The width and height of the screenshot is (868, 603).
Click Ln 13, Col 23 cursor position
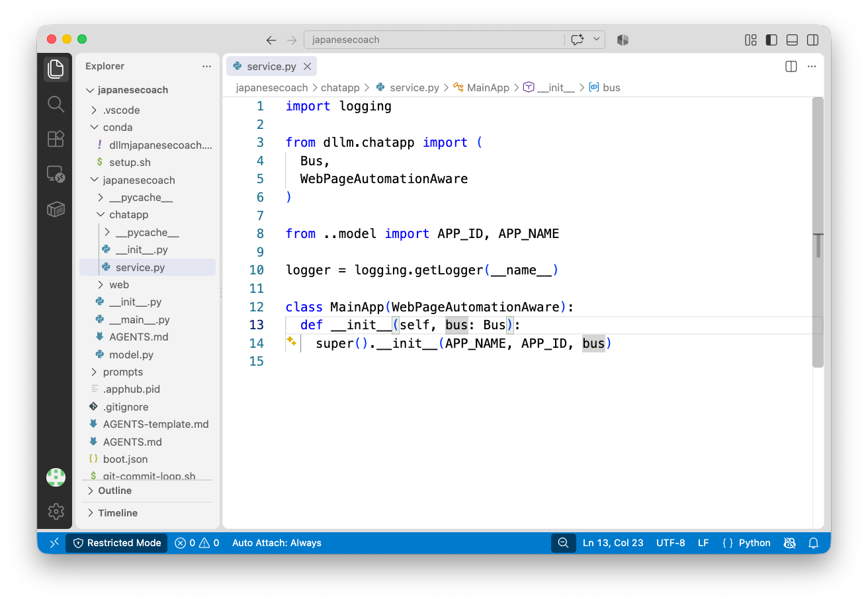point(613,543)
